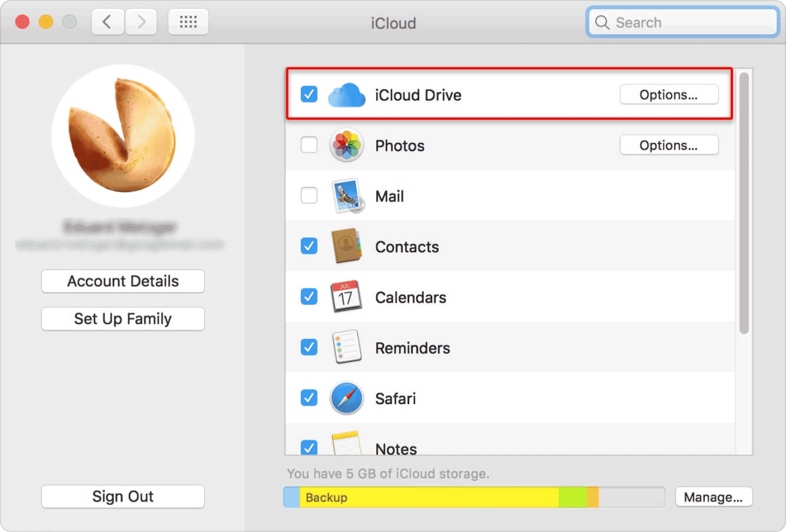Select the Calendars label

click(411, 297)
